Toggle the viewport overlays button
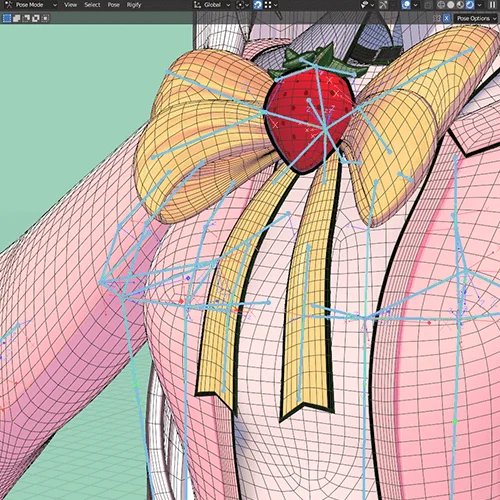Viewport: 500px width, 500px height. pyautogui.click(x=406, y=5)
